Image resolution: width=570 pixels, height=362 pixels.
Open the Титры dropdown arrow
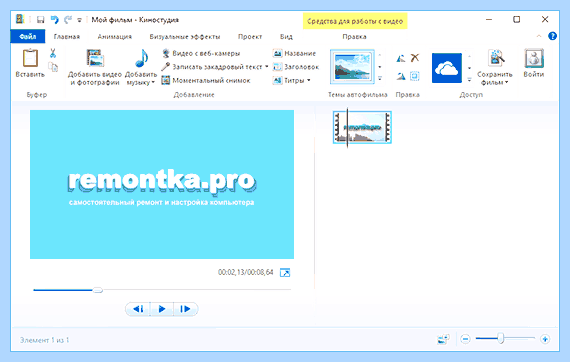pyautogui.click(x=309, y=80)
